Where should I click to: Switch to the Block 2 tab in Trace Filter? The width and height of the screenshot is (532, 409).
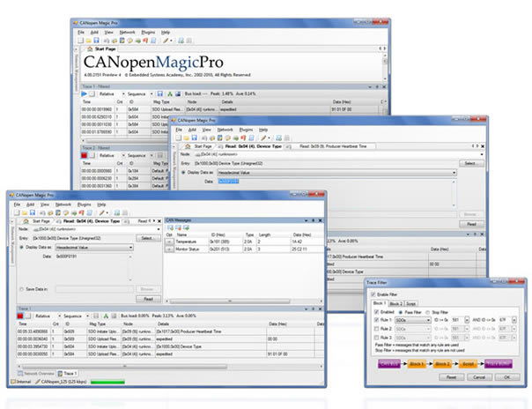[x=397, y=302]
